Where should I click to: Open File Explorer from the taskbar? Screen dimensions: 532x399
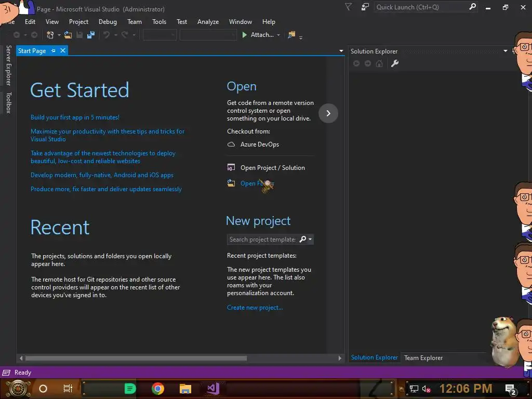pos(185,389)
